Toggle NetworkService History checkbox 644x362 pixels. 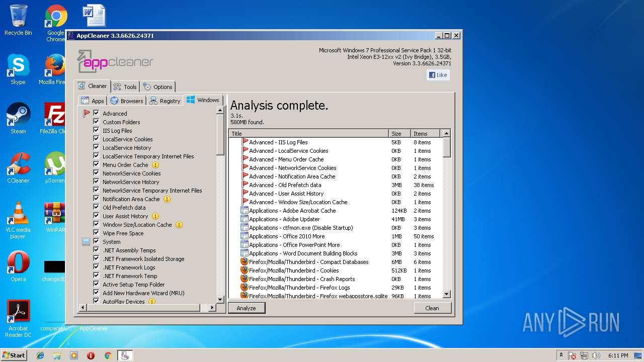97,182
